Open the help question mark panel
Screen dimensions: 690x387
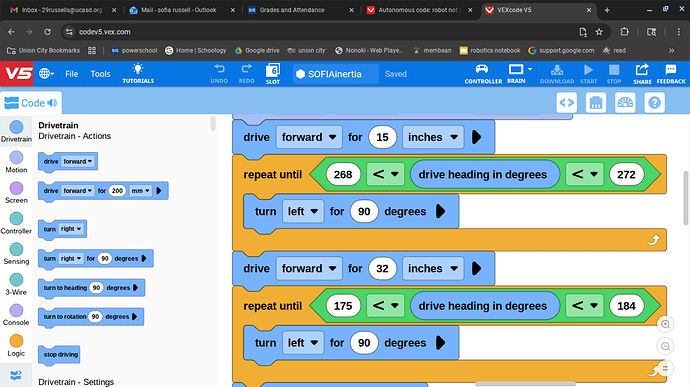click(x=654, y=103)
